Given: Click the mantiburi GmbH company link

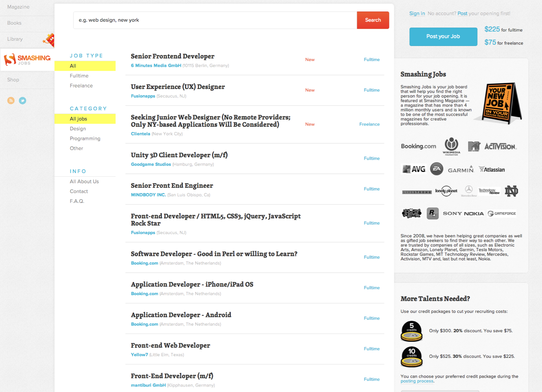Looking at the screenshot, I should pos(148,385).
